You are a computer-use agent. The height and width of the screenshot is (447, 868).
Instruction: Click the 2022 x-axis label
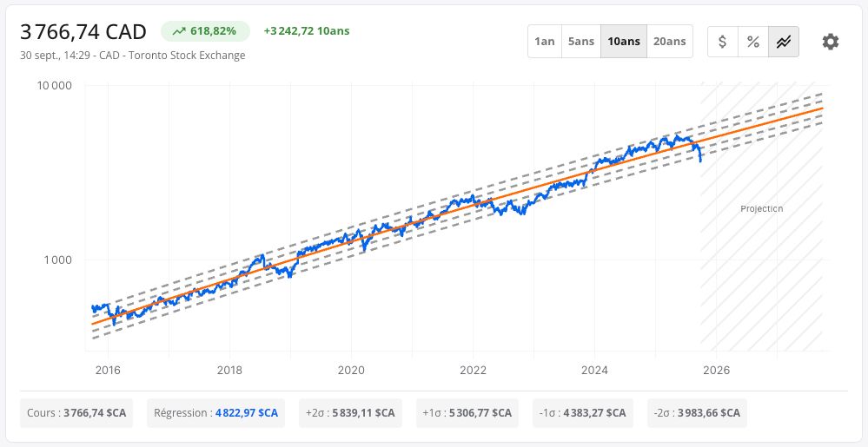pos(473,370)
